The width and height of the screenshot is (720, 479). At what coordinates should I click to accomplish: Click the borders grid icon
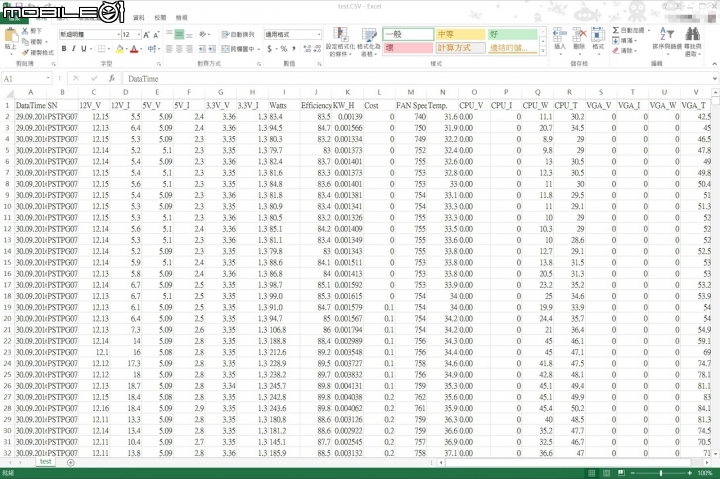(101, 49)
